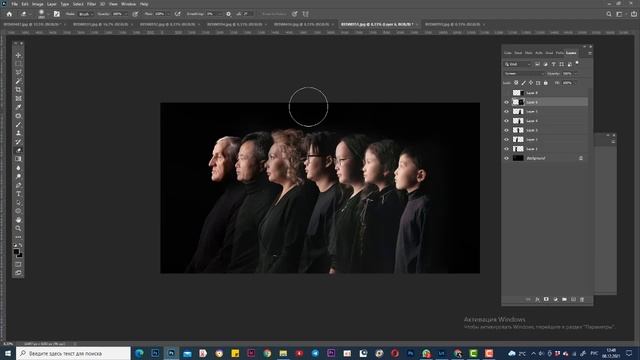Screen dimensions: 640x360
Task: Select the Brush tool
Action: (18, 124)
